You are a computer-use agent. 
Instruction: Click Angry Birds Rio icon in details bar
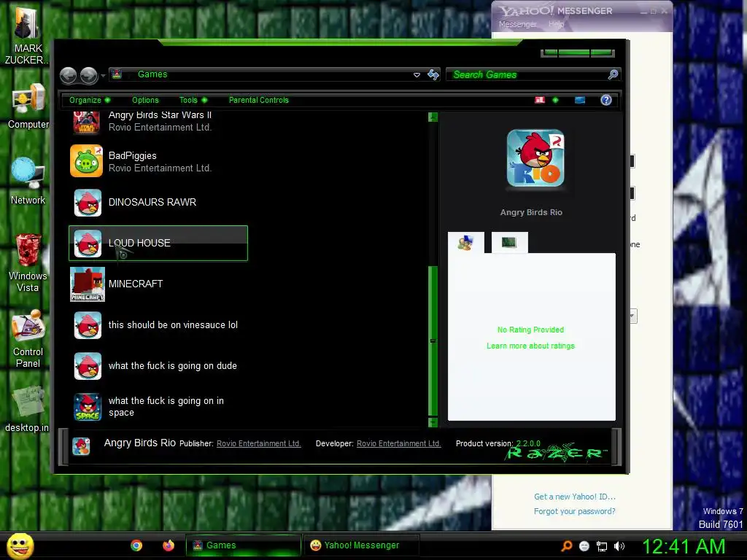click(82, 446)
